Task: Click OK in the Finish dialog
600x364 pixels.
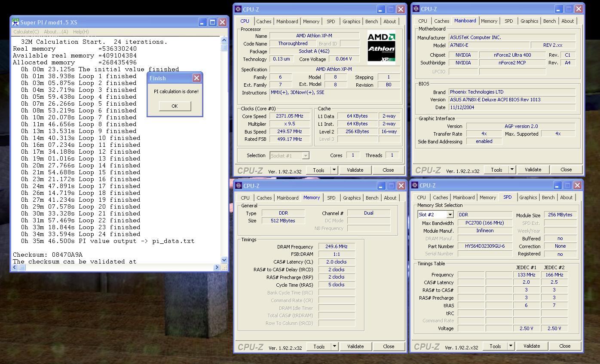Action: [x=174, y=106]
